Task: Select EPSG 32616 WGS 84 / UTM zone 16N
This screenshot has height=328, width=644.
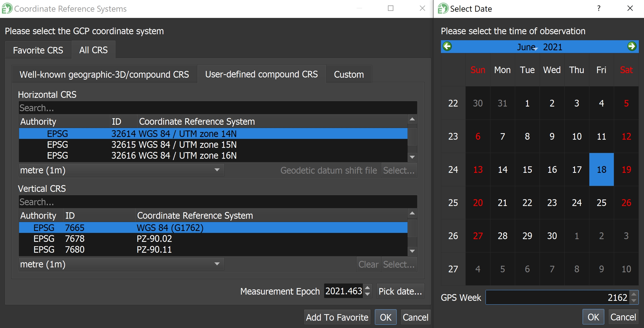Action: tap(213, 155)
